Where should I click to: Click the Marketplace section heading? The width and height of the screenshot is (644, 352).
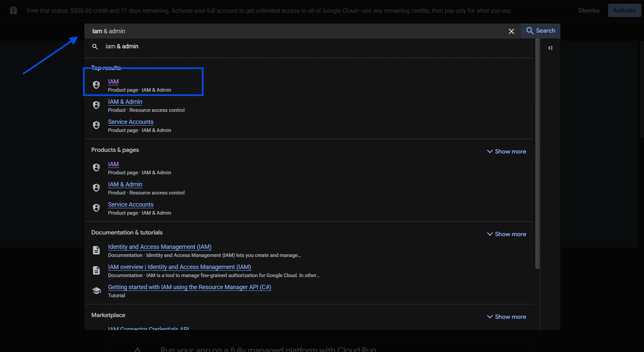[x=108, y=315]
